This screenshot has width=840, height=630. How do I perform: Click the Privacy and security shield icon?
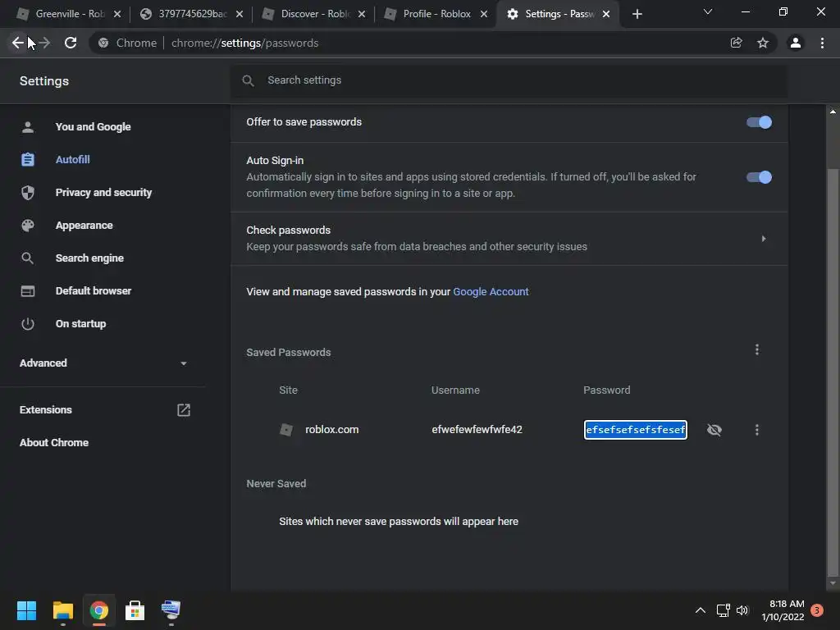pos(28,192)
